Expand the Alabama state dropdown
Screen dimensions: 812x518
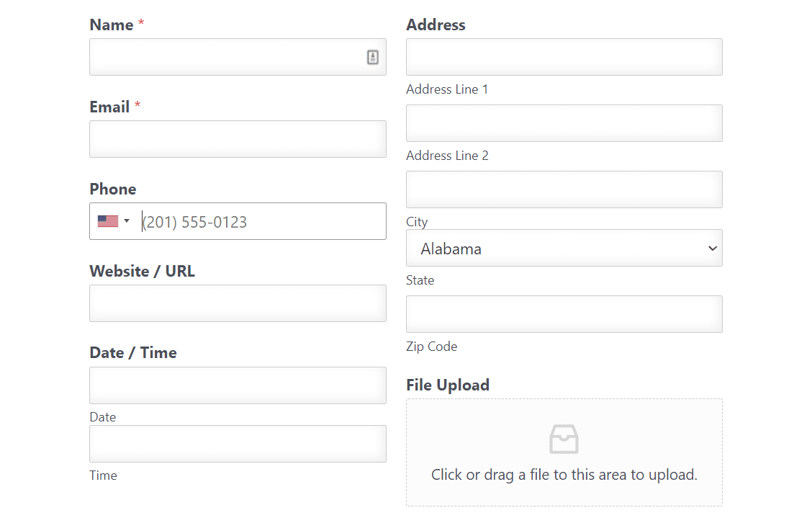point(564,249)
